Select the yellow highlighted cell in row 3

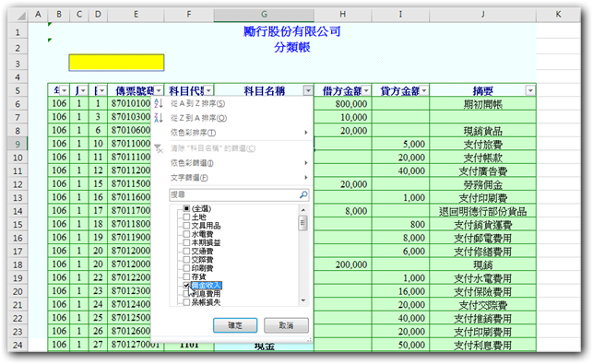(x=116, y=63)
